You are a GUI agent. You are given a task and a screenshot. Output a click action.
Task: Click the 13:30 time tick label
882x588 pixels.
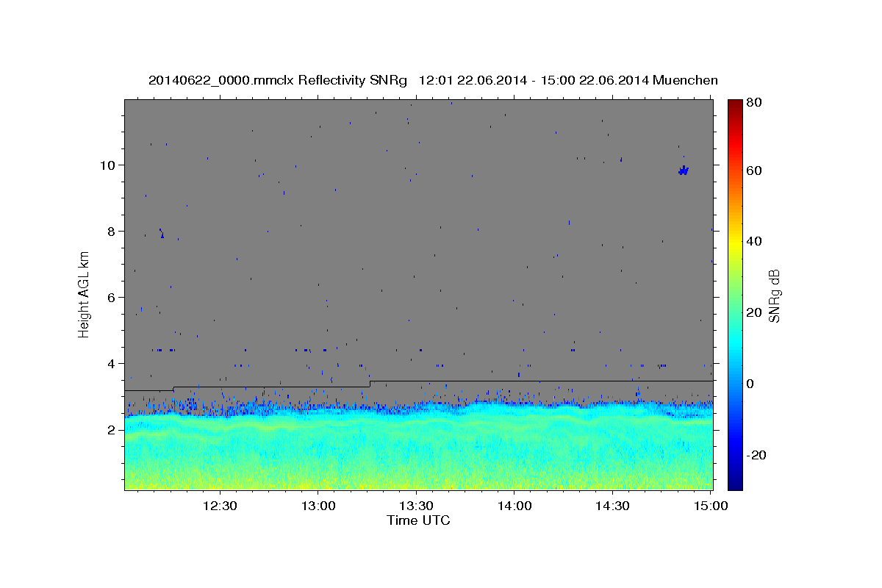tap(416, 506)
